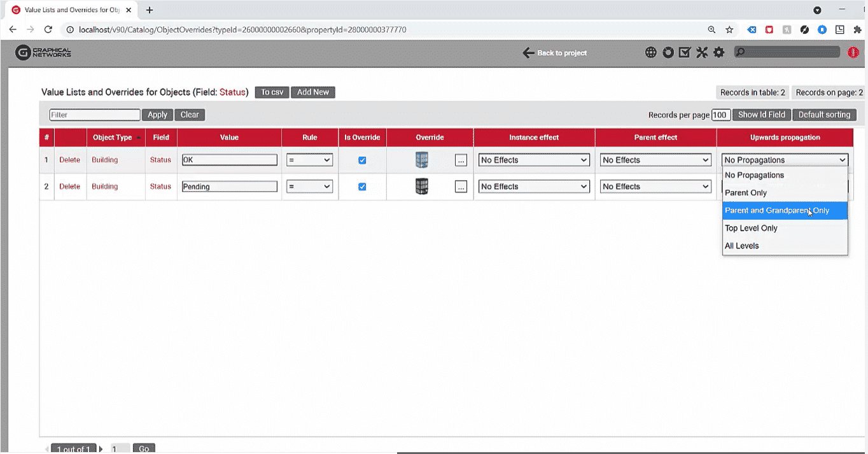Apply the filter
Viewport: 868px width, 454px height.
pos(157,115)
